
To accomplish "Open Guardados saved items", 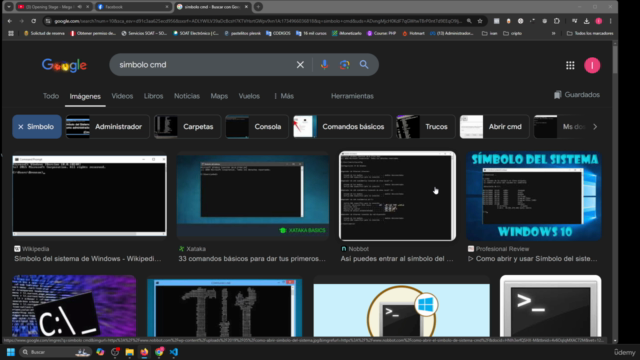I will coord(577,95).
